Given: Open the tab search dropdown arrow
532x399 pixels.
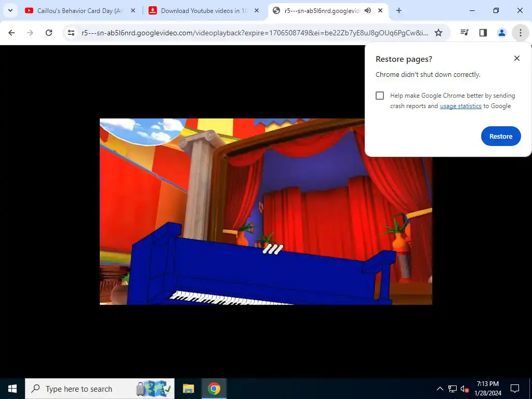Looking at the screenshot, I should tap(10, 10).
